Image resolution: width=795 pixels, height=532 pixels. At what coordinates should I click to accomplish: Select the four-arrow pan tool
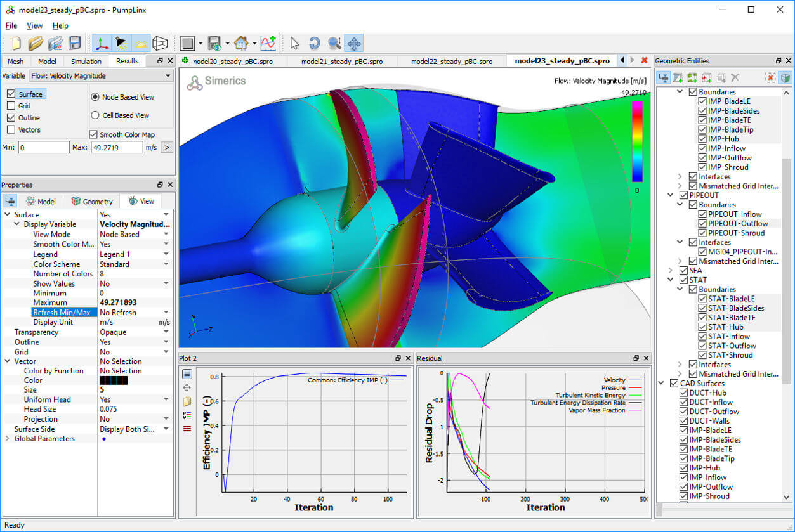pos(354,43)
